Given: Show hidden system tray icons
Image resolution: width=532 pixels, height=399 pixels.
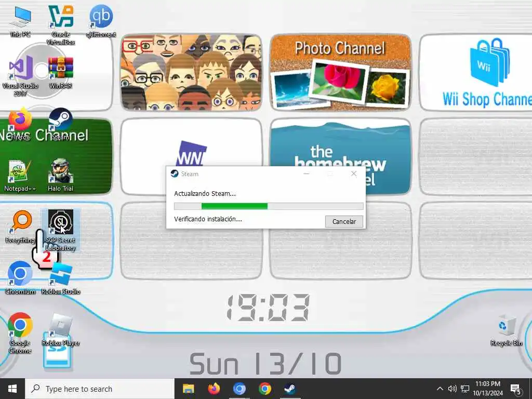Looking at the screenshot, I should [x=440, y=389].
